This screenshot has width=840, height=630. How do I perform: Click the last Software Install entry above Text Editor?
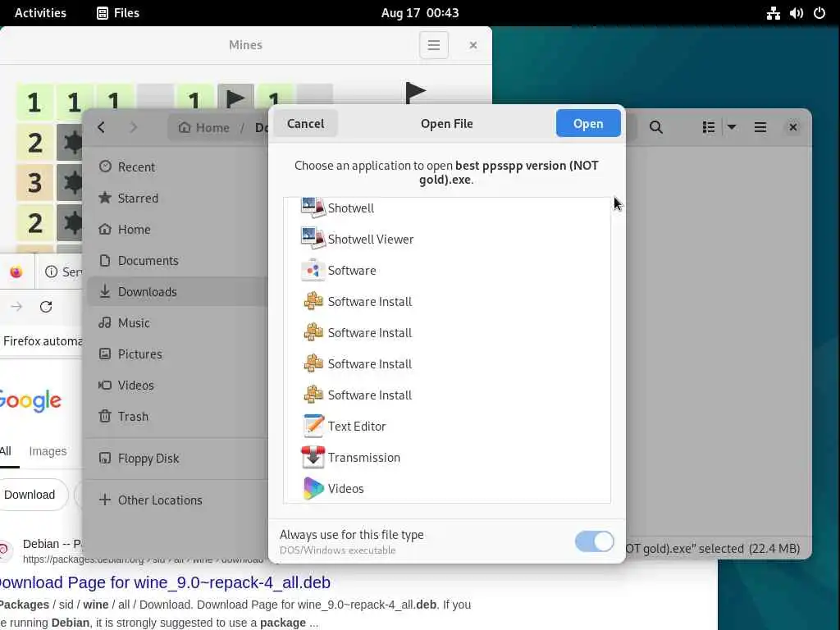pyautogui.click(x=447, y=395)
